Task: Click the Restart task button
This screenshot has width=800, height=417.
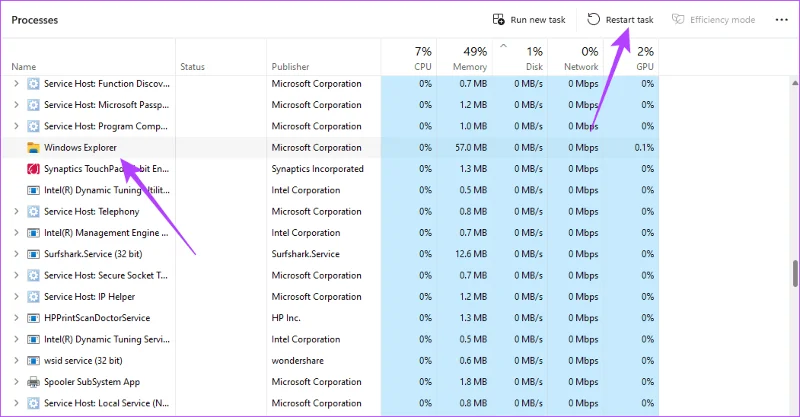Action: (620, 20)
